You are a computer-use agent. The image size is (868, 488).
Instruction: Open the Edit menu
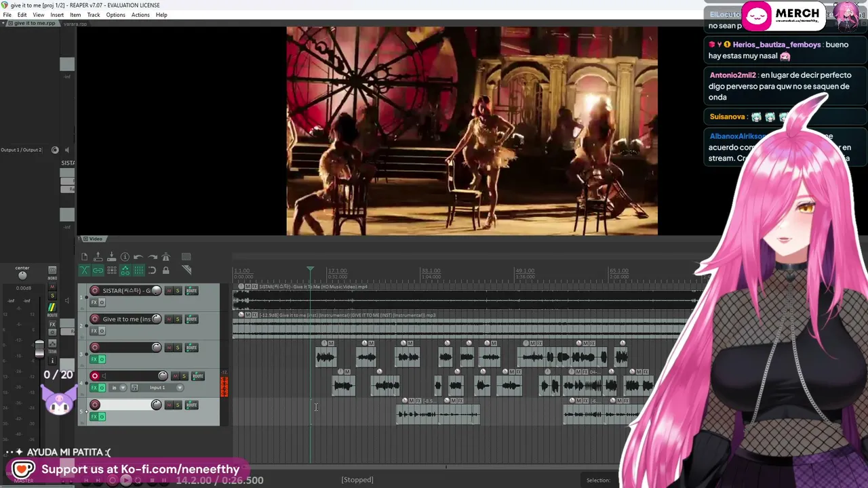click(x=22, y=15)
